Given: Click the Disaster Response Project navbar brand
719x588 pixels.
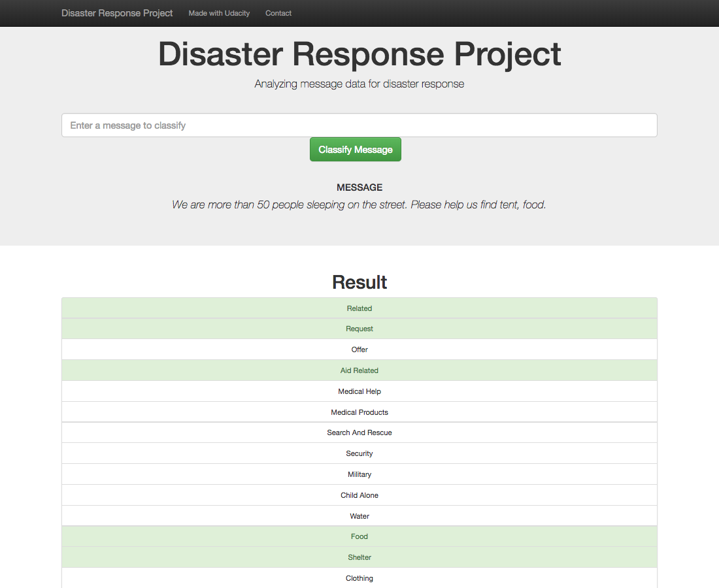Looking at the screenshot, I should (x=117, y=13).
